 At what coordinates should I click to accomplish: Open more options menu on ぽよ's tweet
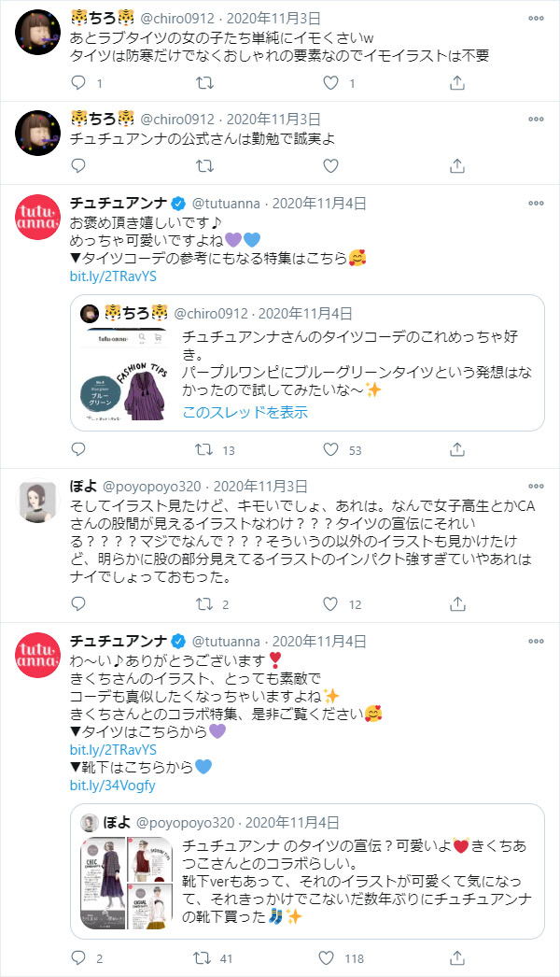537,487
